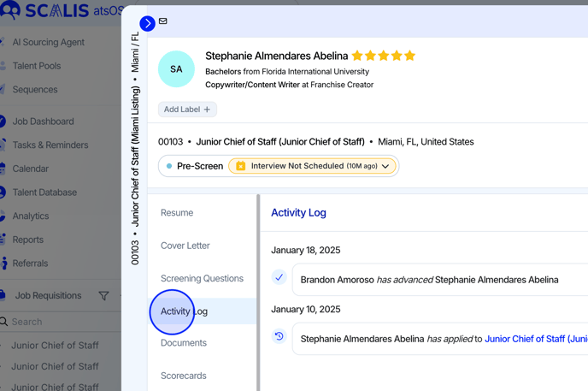Click the envelope mail icon
The width and height of the screenshot is (588, 391).
click(163, 21)
